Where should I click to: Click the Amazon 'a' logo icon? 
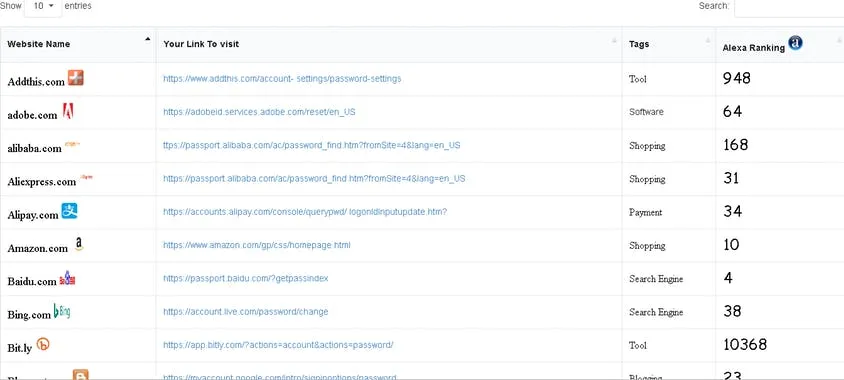pyautogui.click(x=79, y=244)
